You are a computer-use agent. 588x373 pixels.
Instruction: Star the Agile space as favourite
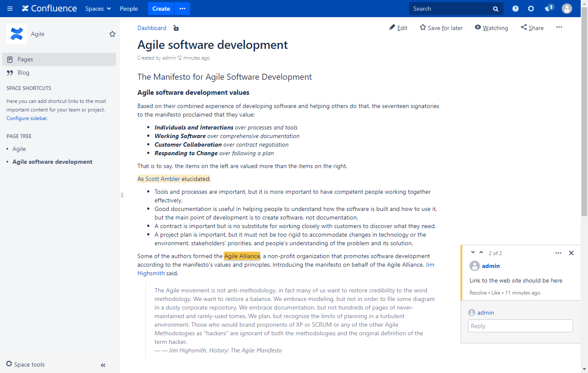pyautogui.click(x=112, y=34)
